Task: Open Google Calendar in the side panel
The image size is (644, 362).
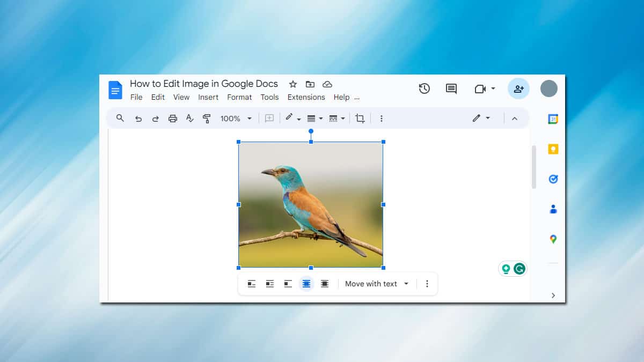Action: [553, 119]
